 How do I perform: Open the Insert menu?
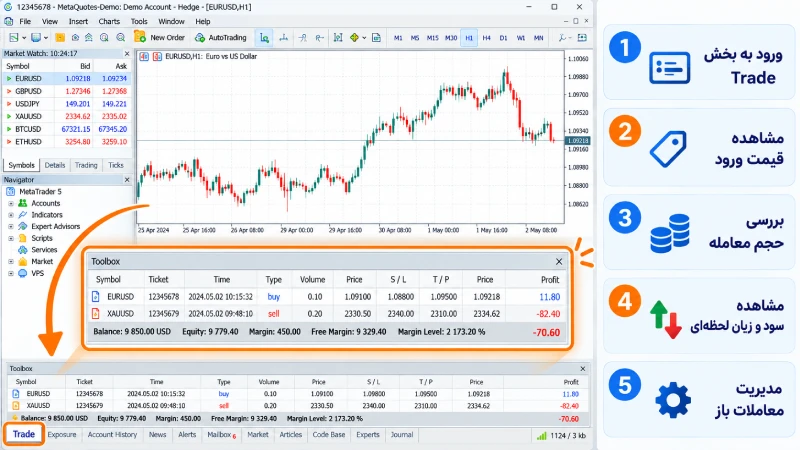[x=78, y=21]
